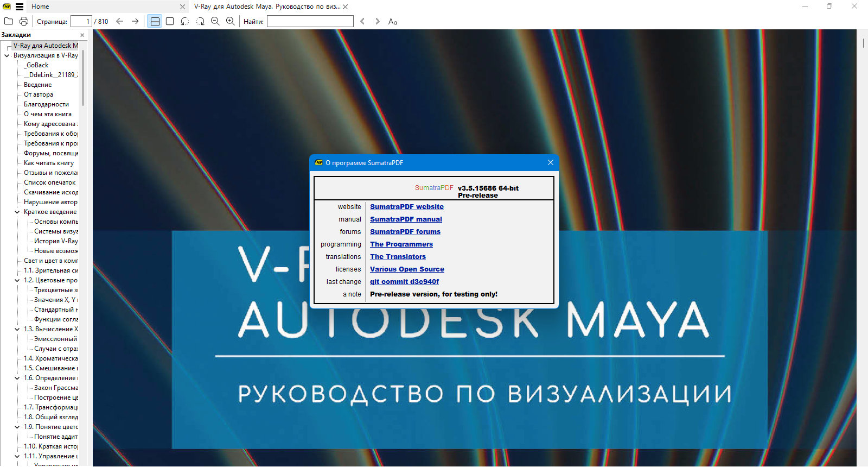Rotate the page clockwise

[x=200, y=21]
